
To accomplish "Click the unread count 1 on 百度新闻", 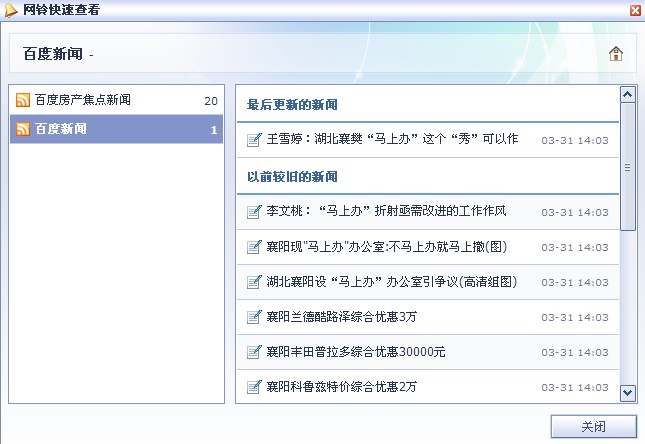I will coord(214,130).
